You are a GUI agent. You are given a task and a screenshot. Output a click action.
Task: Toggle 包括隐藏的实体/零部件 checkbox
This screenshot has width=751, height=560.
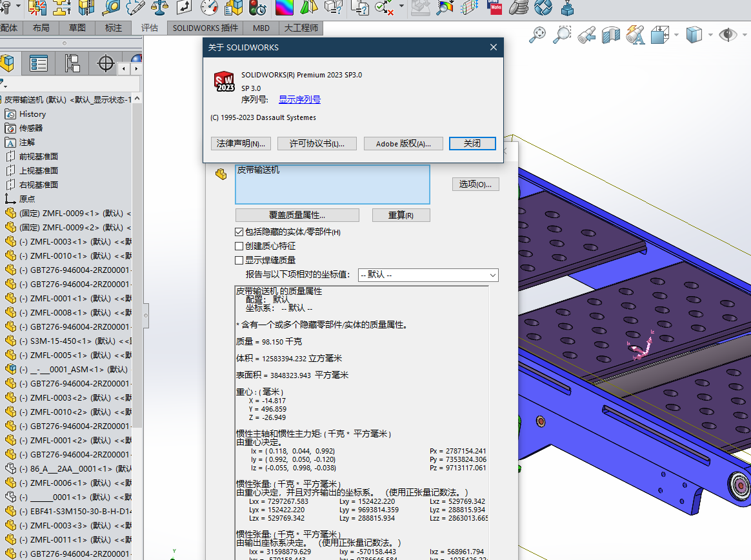coord(239,232)
